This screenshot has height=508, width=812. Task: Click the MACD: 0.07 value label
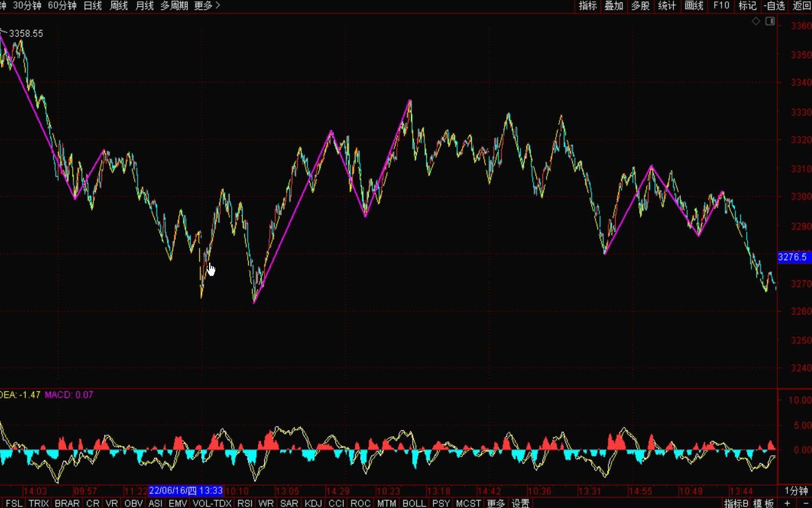click(68, 395)
